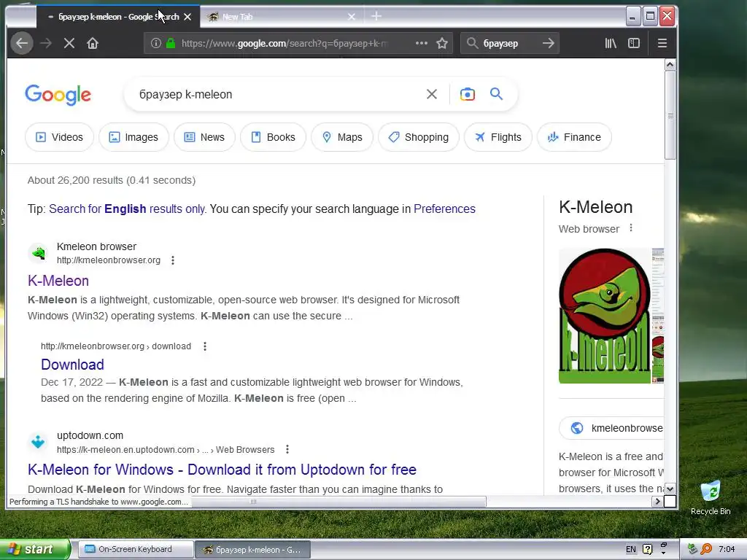The image size is (747, 560).
Task: Close the Google Search tab
Action: coord(187,17)
